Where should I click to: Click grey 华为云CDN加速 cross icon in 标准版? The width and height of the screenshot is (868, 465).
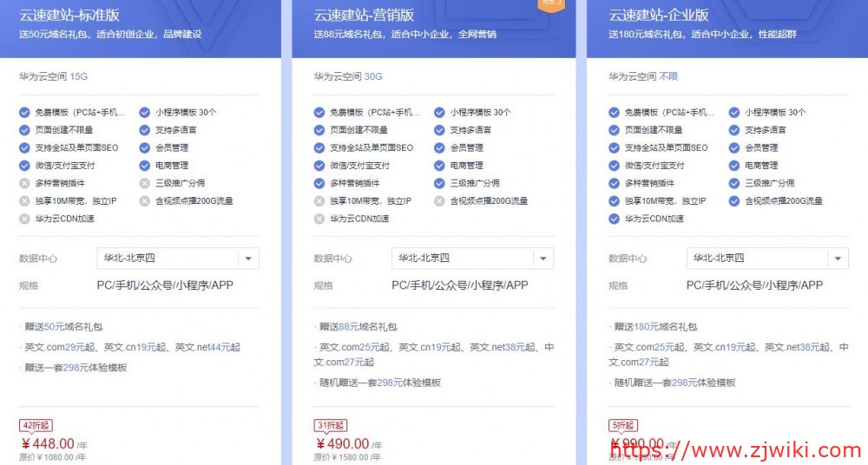(24, 219)
